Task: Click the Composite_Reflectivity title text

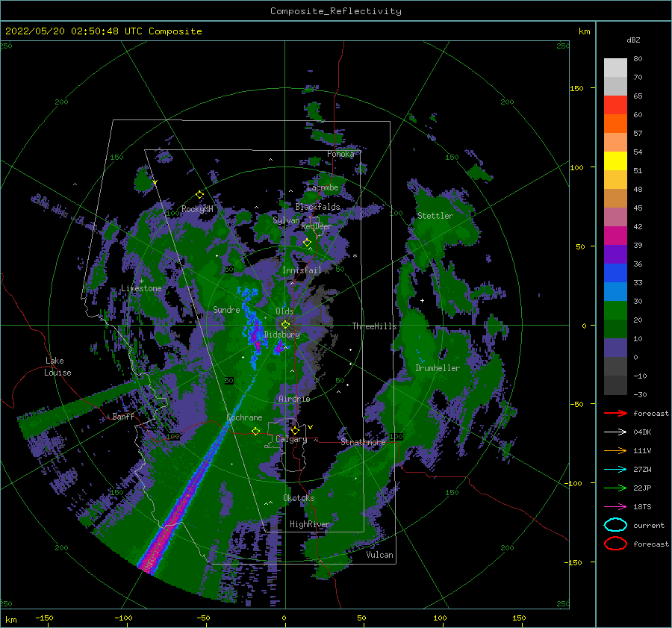Action: point(336,11)
